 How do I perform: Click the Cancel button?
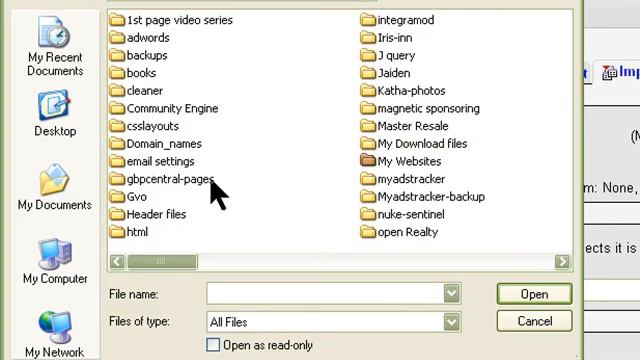(534, 321)
